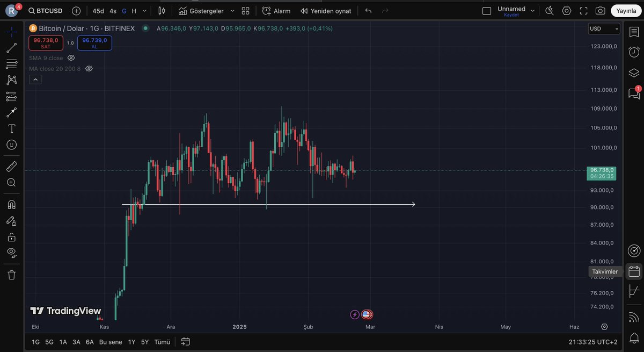
Task: Click the Yayınla publish button
Action: pos(626,11)
